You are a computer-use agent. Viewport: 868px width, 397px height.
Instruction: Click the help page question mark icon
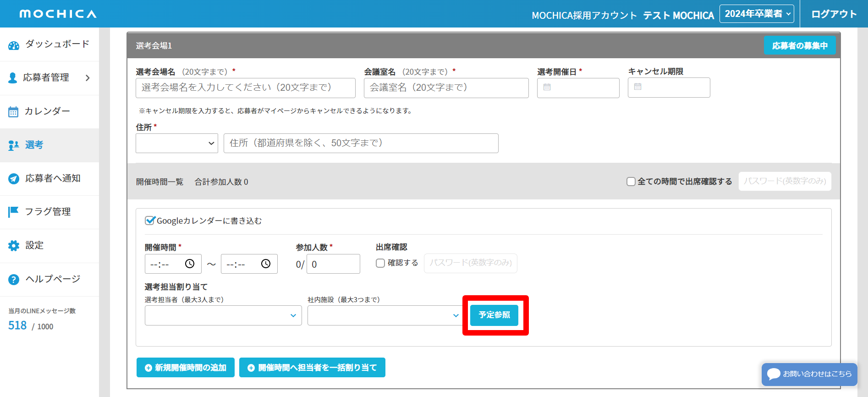point(14,279)
